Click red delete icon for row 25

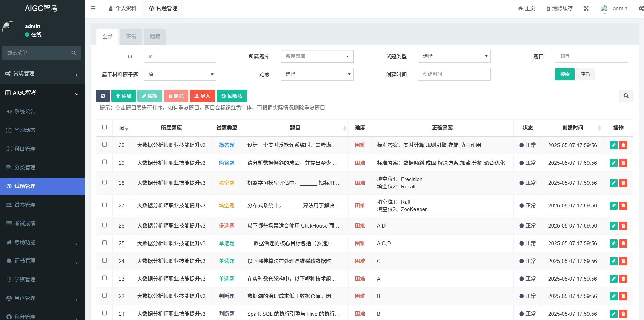tap(623, 243)
